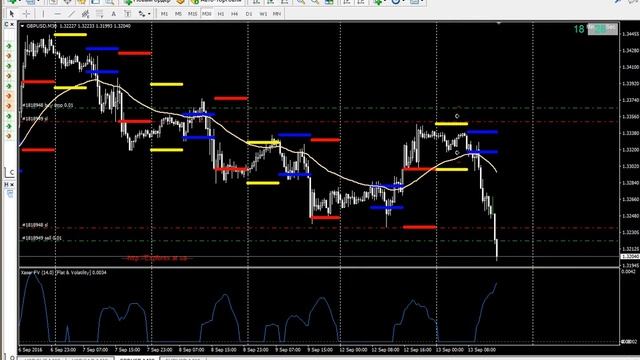Select the text 'A' drawing tool

[113, 14]
